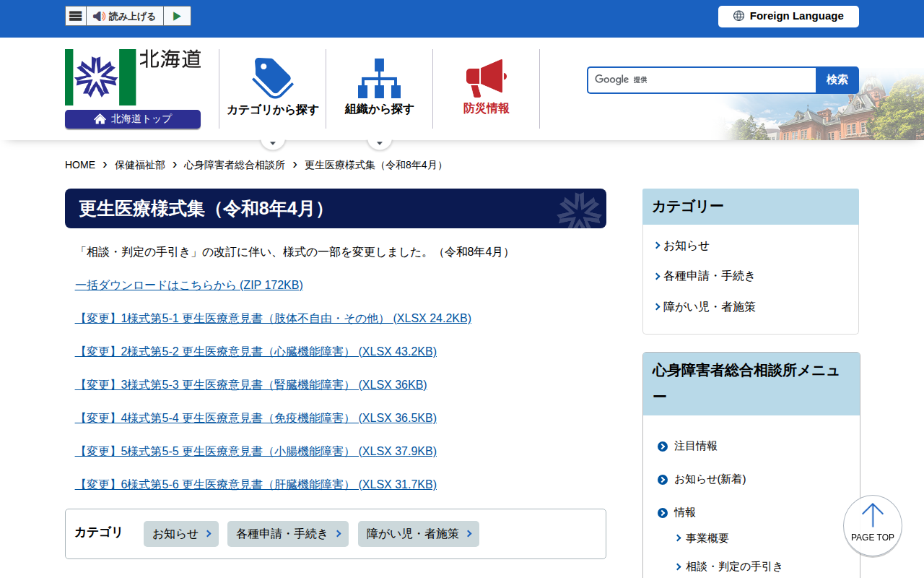
Task: Go to HOME in breadcrumb
Action: pos(80,165)
